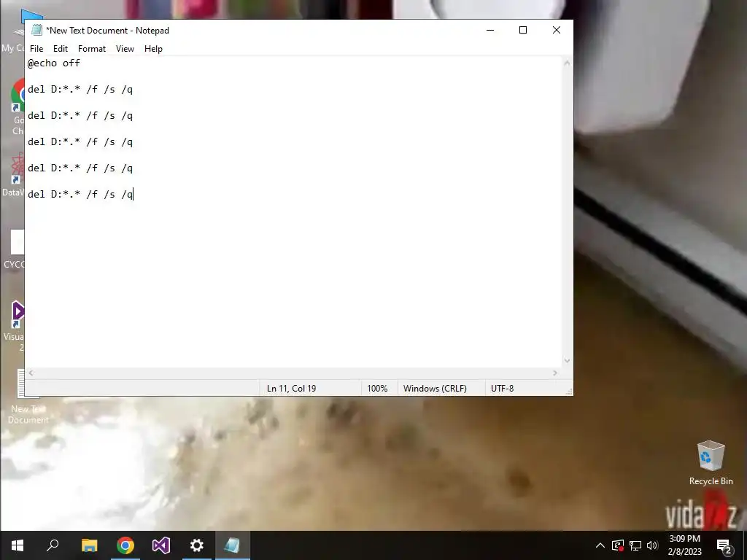This screenshot has height=560, width=747.
Task: Select the DataV desktop shortcut
Action: point(13,174)
